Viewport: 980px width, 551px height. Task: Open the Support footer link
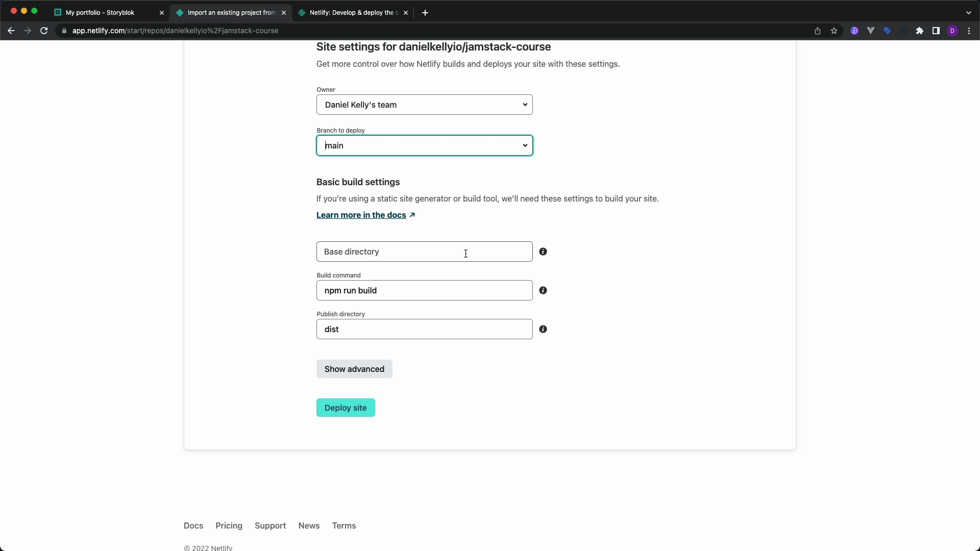coord(270,525)
